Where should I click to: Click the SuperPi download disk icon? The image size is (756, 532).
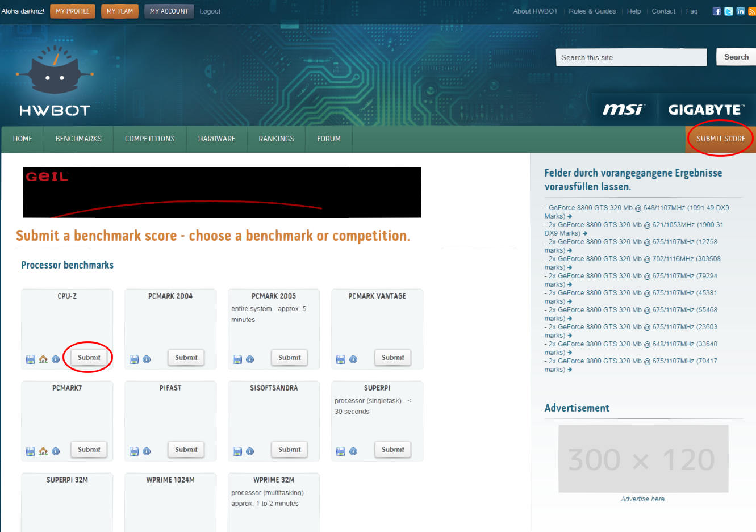click(341, 451)
